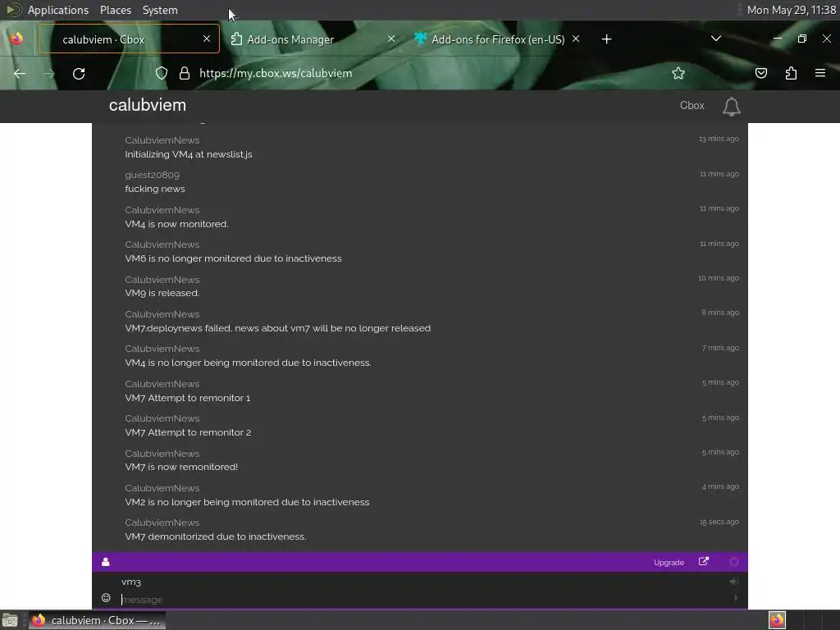
Task: Close the Add-ons Manager tab
Action: [391, 39]
